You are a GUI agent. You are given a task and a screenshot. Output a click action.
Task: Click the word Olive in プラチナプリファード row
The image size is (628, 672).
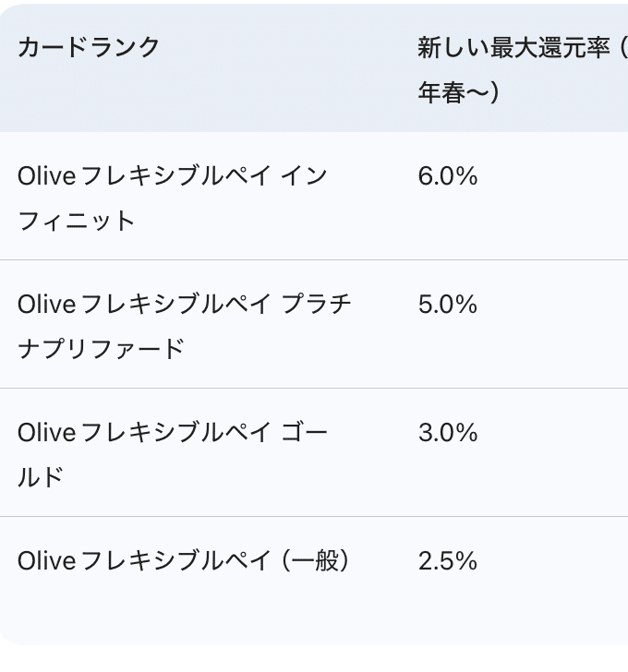point(46,305)
